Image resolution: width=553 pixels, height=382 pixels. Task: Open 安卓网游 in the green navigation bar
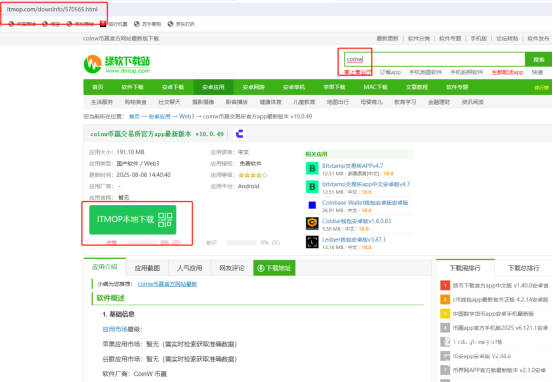253,87
